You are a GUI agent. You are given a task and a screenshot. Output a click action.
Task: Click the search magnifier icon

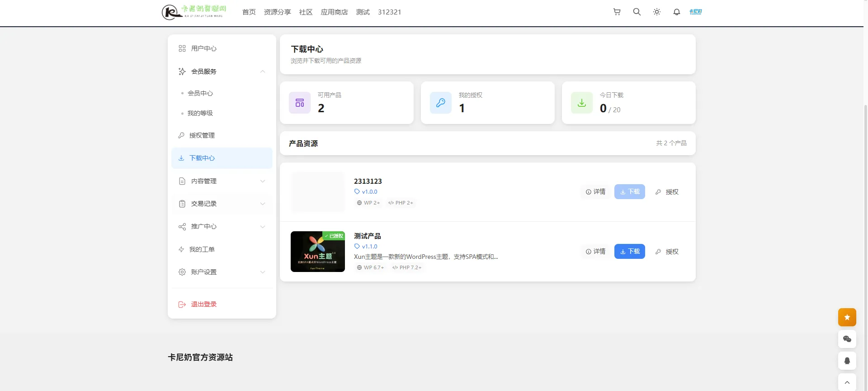(x=637, y=12)
